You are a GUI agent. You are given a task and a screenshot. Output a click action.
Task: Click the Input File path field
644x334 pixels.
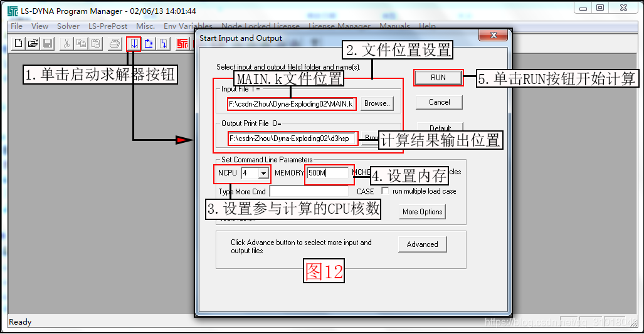click(292, 104)
